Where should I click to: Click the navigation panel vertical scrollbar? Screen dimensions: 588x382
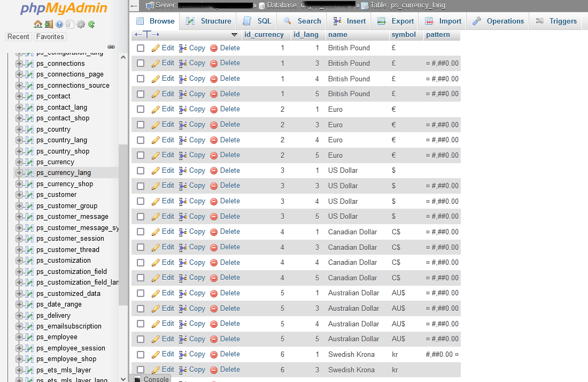click(123, 225)
